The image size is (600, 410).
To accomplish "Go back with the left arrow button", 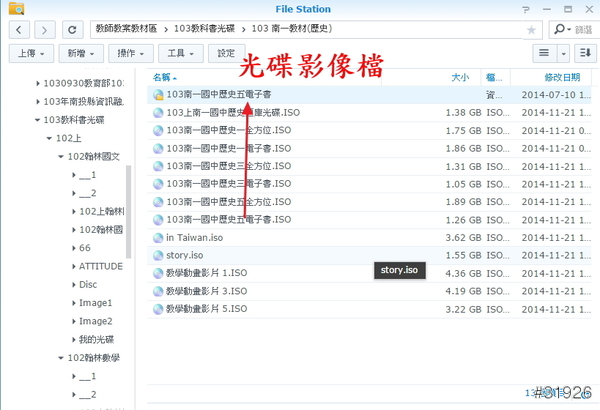I will pos(20,30).
